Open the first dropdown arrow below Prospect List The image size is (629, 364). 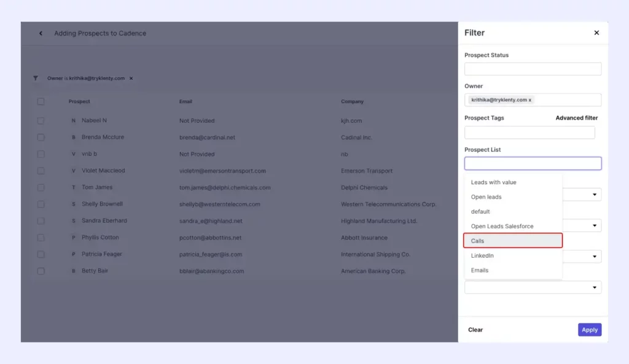pos(595,195)
